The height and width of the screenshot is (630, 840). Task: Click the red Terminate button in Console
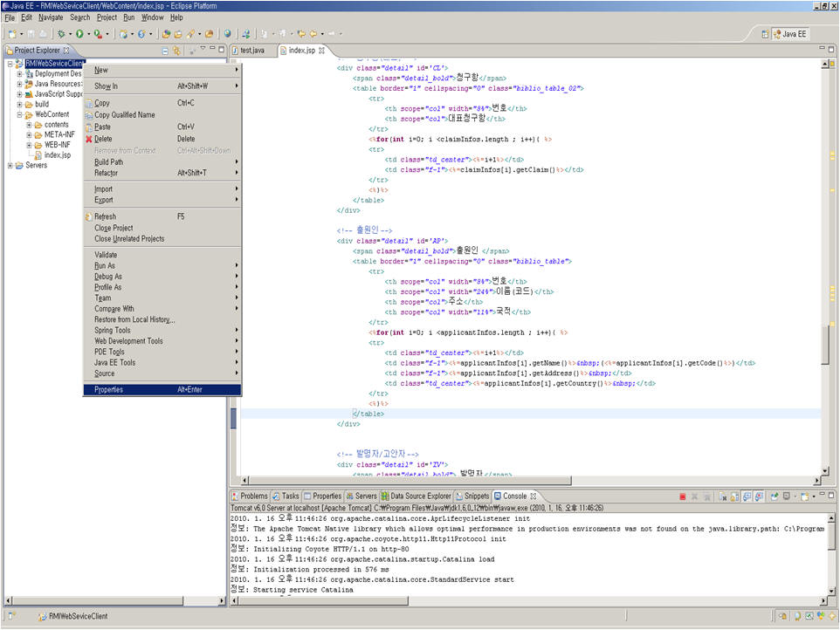682,496
